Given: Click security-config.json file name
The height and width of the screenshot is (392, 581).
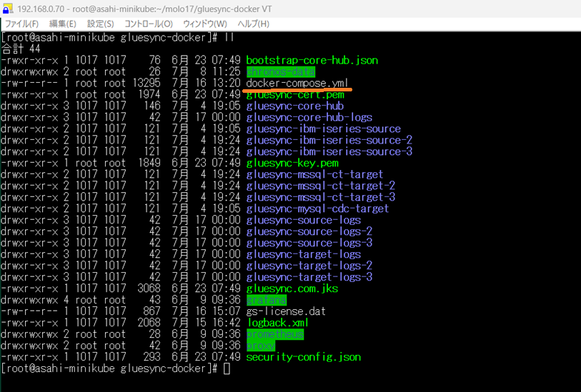Looking at the screenshot, I should [304, 357].
